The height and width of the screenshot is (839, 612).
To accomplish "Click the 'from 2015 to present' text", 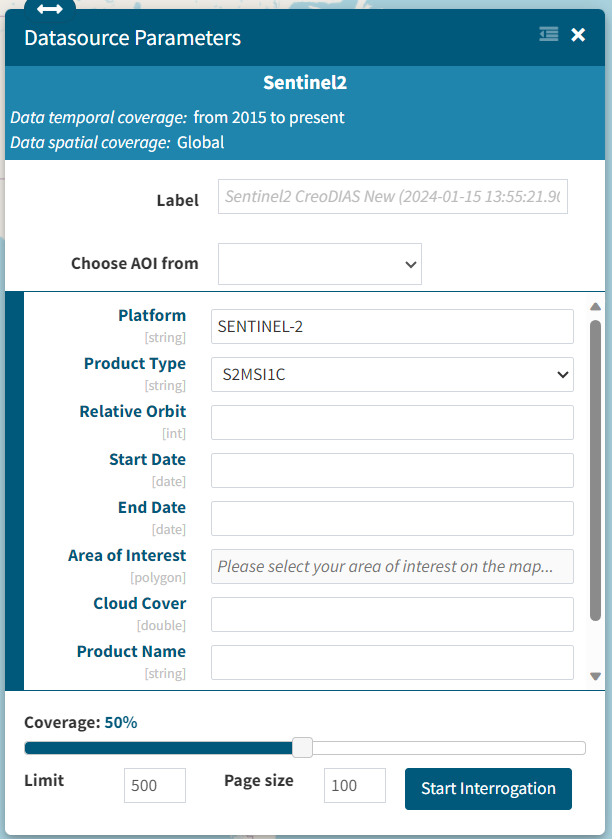I will [269, 117].
